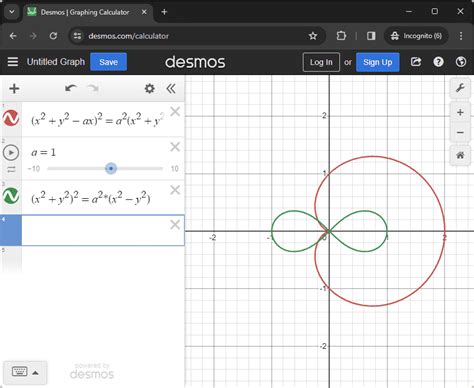
Task: Reset graph to default viewport home icon
Action: 460,155
